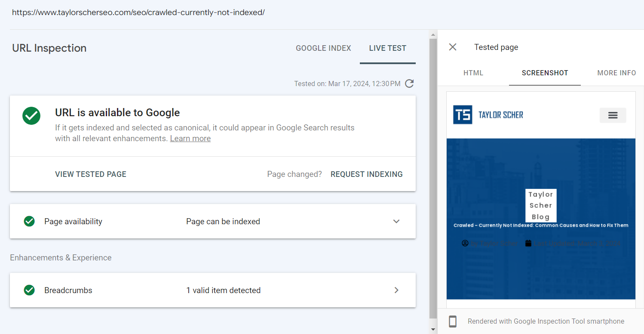Viewport: 644px width, 334px height.
Task: Click the Tested page panel title
Action: click(x=496, y=47)
